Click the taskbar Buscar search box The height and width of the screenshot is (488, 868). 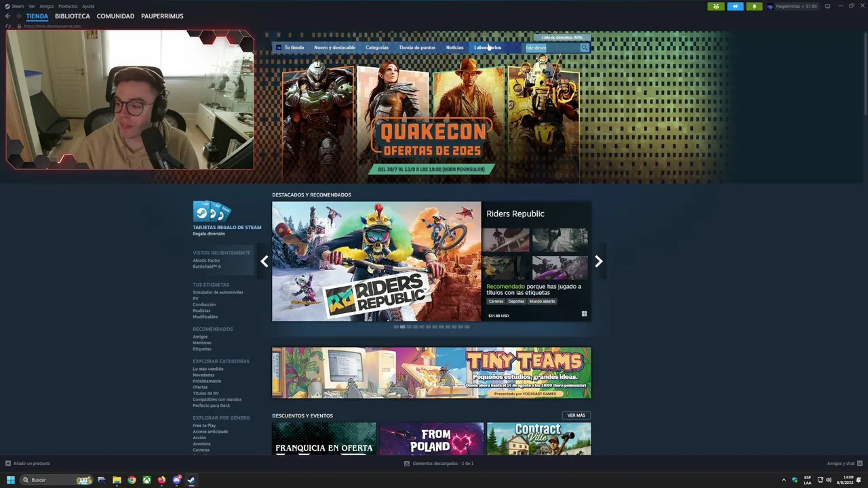pyautogui.click(x=57, y=480)
